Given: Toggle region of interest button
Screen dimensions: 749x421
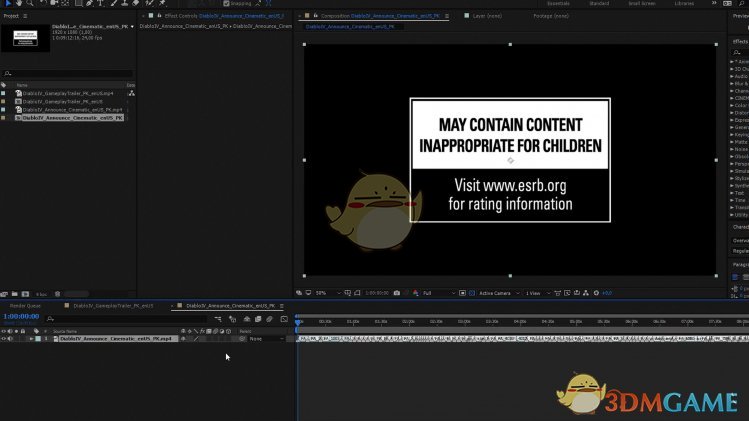Looking at the screenshot, I should pos(462,293).
